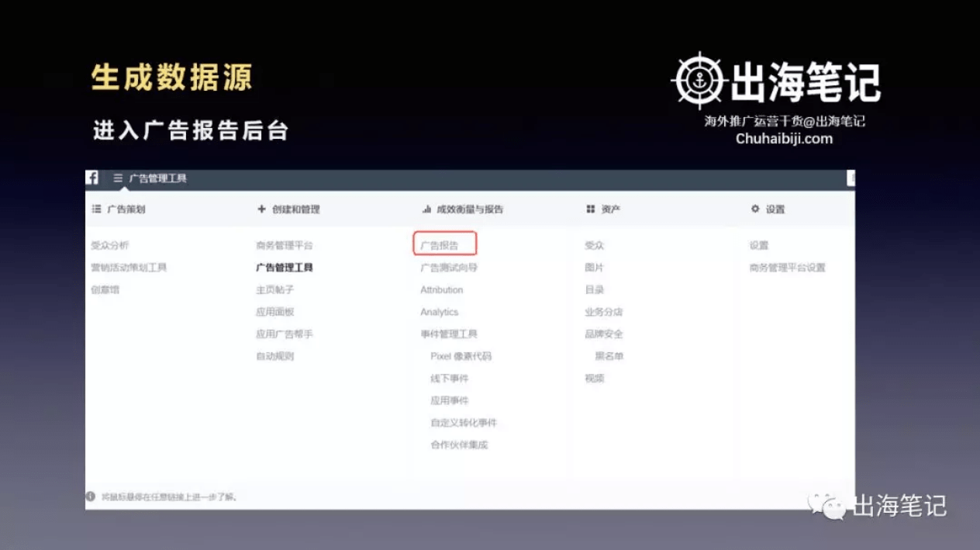Open 广告报告 link
The width and height of the screenshot is (980, 550).
tap(440, 245)
